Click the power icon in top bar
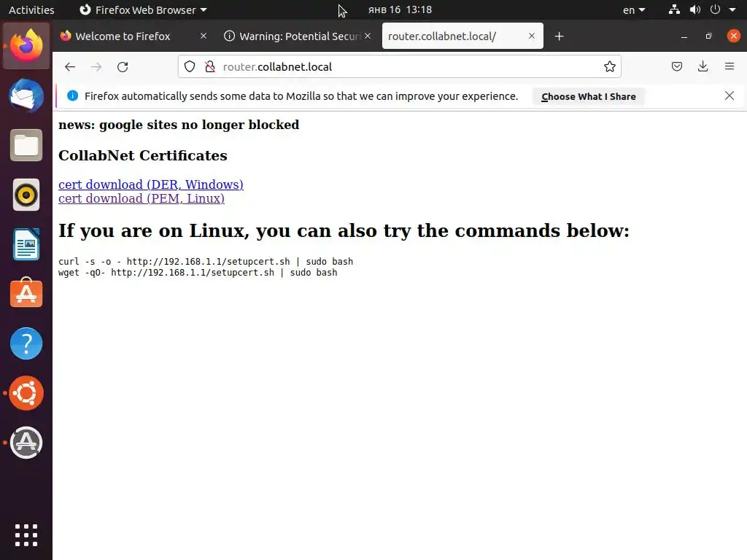Image resolution: width=747 pixels, height=560 pixels. 715,9
